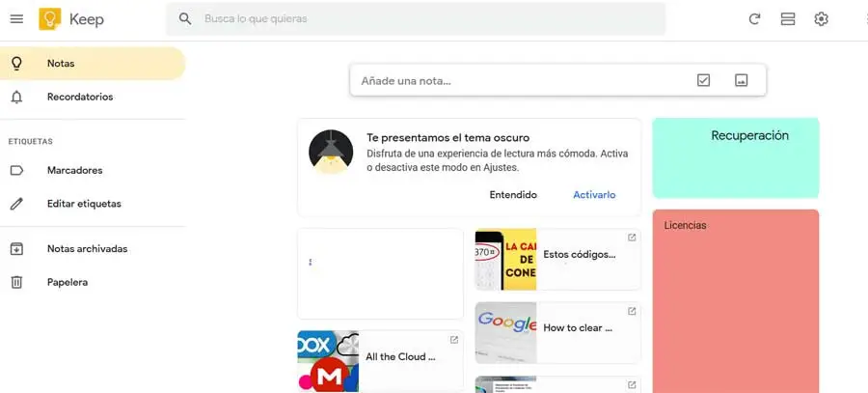Click the Notas lightbulb sidebar icon
The image size is (868, 393).
pos(16,63)
